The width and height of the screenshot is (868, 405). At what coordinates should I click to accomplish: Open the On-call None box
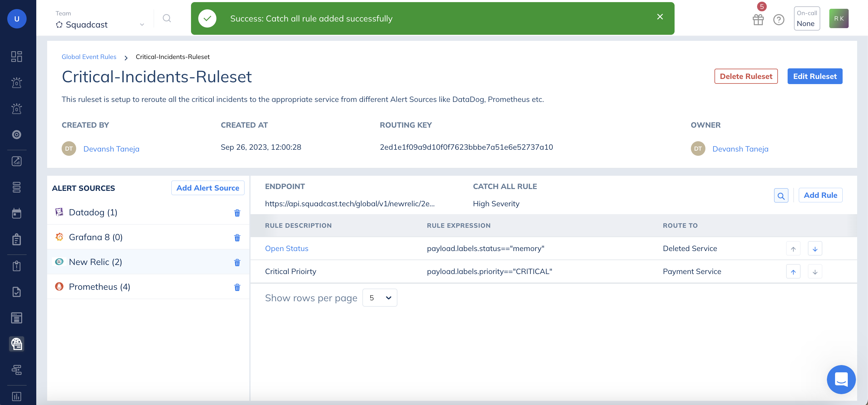pos(807,18)
